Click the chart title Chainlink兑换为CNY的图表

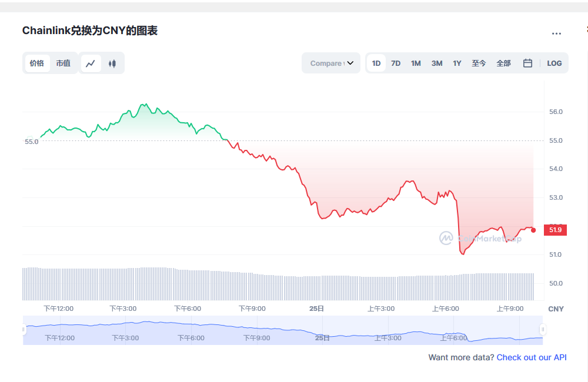coord(90,31)
